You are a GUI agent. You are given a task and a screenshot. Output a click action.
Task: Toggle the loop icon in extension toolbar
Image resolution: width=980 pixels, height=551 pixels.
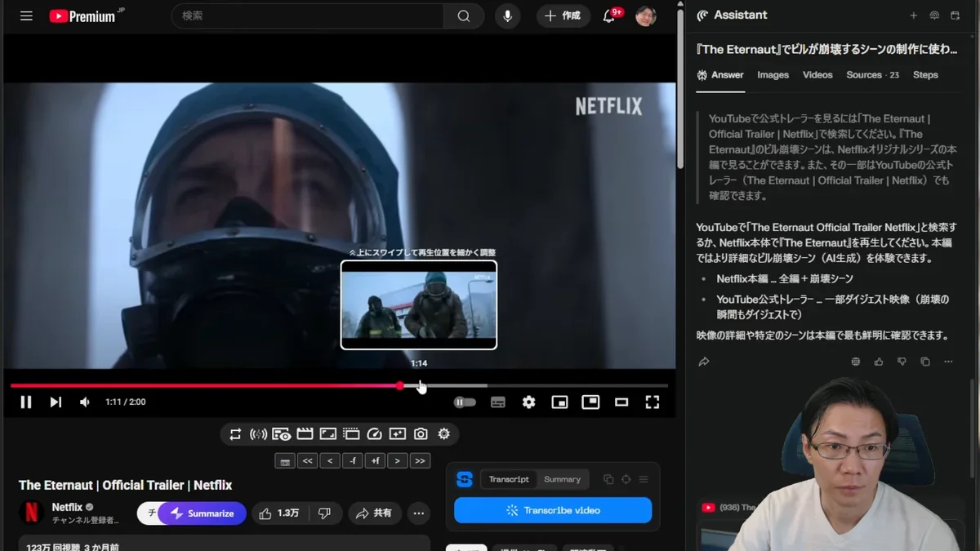(x=235, y=434)
